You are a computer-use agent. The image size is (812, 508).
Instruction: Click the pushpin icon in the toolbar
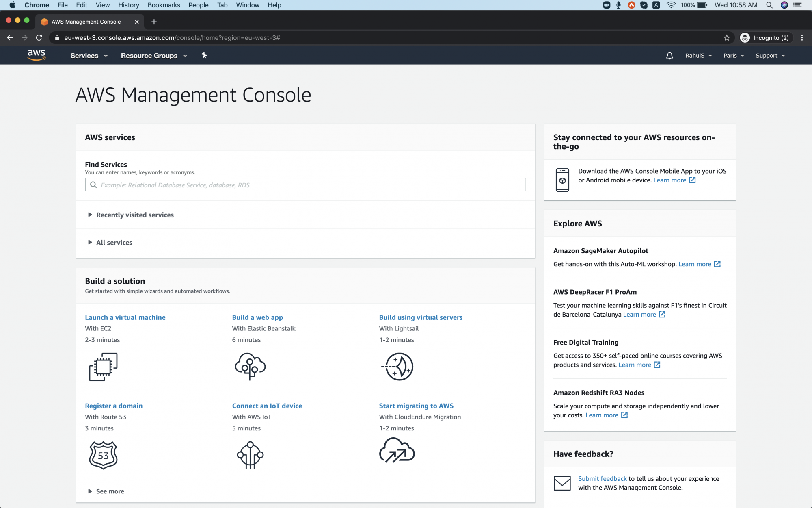tap(204, 55)
